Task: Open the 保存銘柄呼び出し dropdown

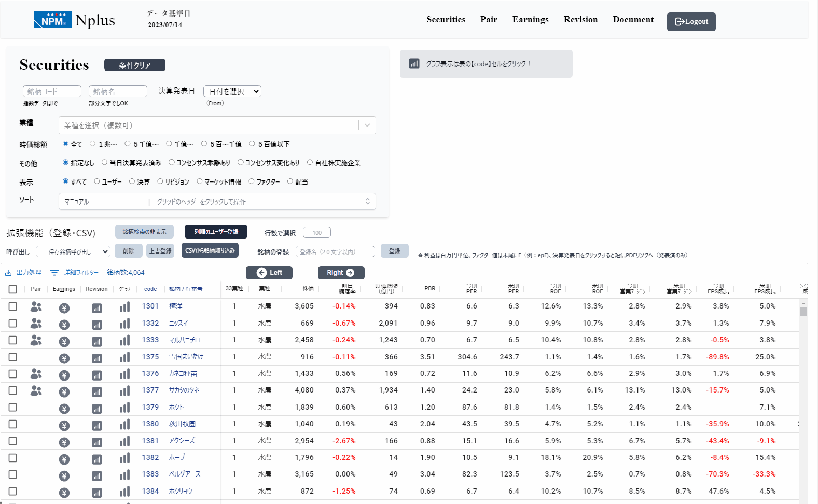Action: coord(73,251)
